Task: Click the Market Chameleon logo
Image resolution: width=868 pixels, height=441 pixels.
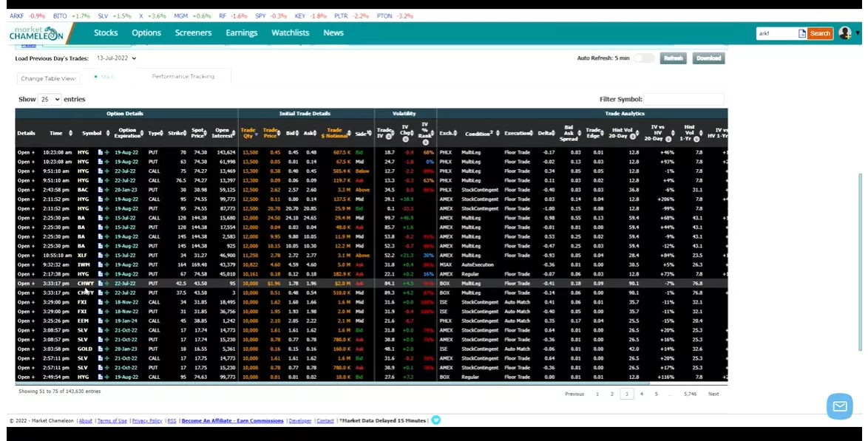Action: pyautogui.click(x=36, y=33)
